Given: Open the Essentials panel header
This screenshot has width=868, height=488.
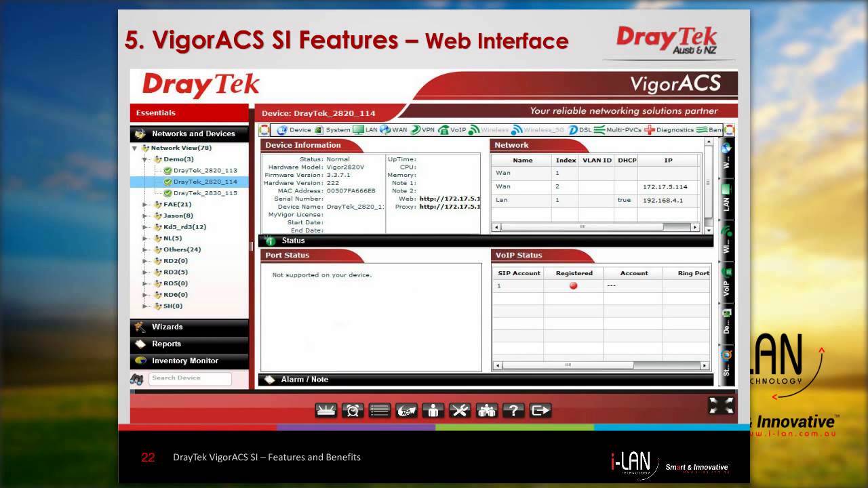Looking at the screenshot, I should [x=189, y=113].
